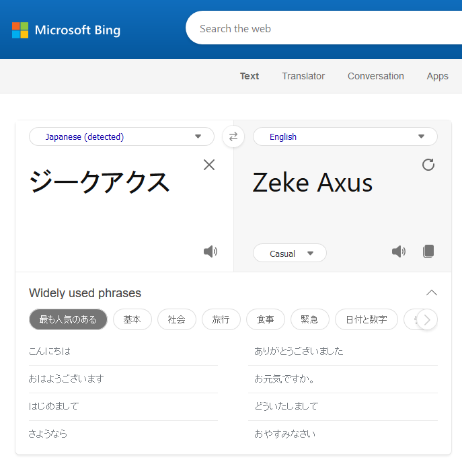Open the English target language dropdown
This screenshot has height=476, width=462.
[345, 136]
